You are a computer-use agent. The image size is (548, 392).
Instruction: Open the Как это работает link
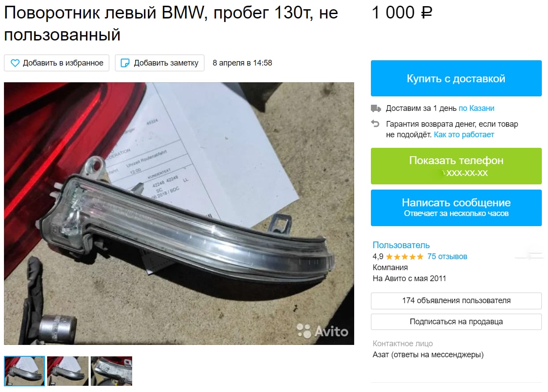[x=464, y=135]
